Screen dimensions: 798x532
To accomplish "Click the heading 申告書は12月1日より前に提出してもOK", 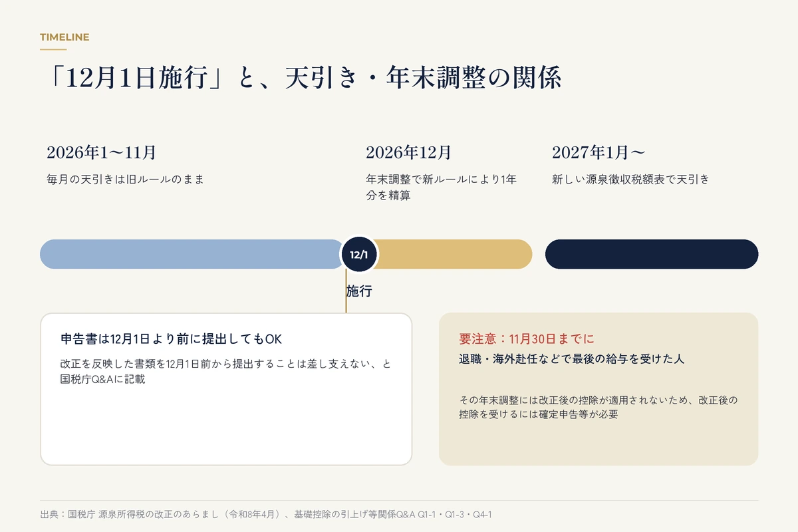I will (x=172, y=338).
